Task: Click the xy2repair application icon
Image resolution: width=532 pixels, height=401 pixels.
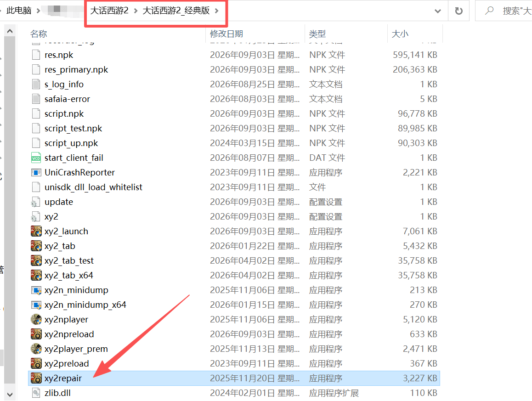Action: [36, 378]
